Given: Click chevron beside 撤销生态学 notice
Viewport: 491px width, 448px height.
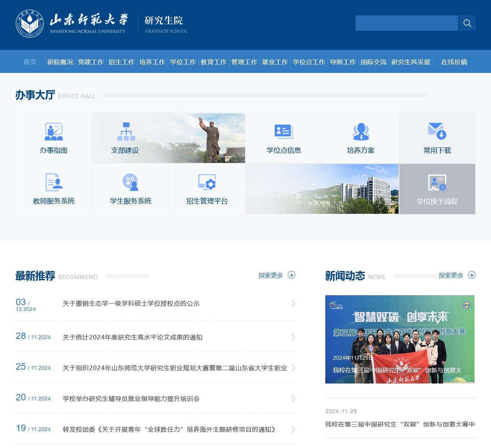Looking at the screenshot, I should tap(293, 304).
